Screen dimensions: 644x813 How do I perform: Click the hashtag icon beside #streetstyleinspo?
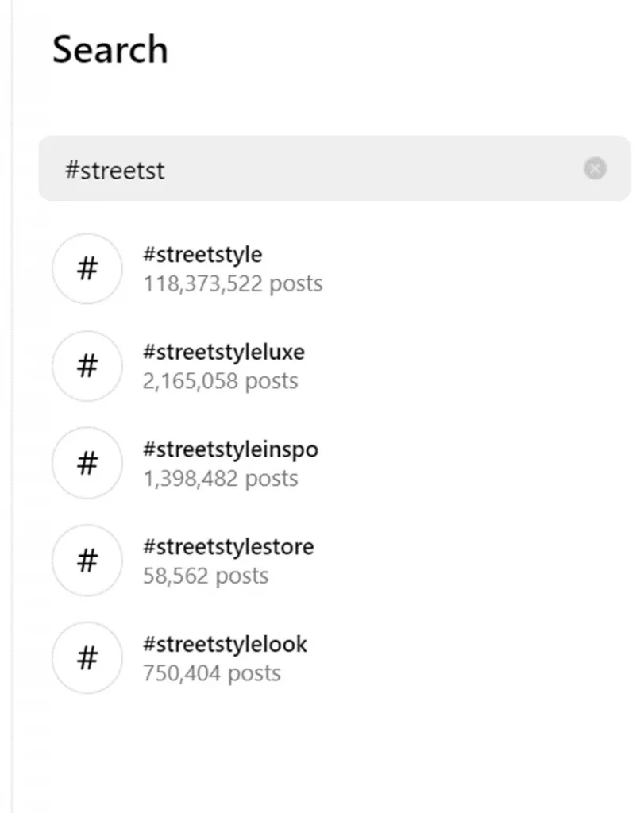[87, 463]
